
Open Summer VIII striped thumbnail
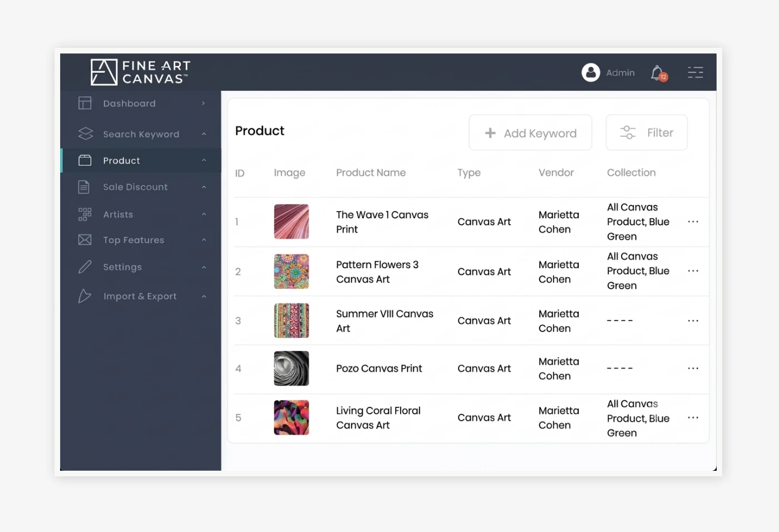(291, 321)
